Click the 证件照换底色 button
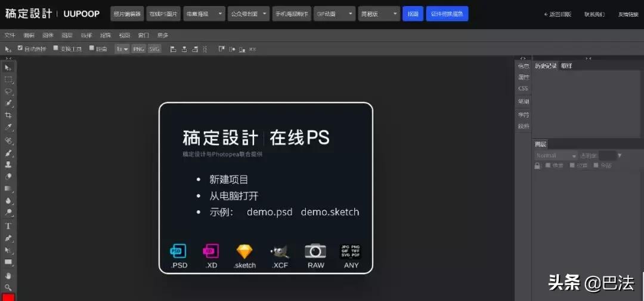 447,14
